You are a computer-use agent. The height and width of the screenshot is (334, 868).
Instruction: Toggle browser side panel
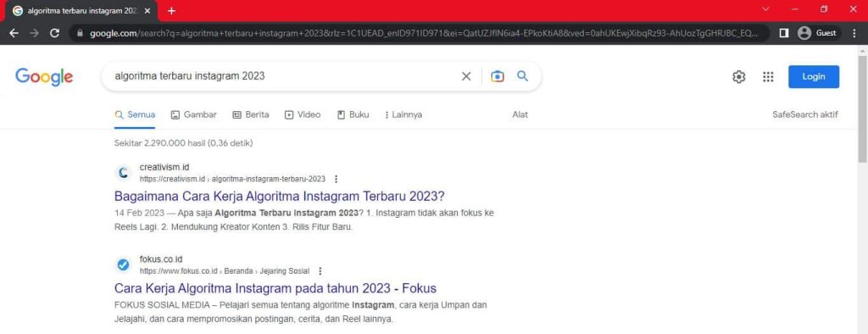pyautogui.click(x=783, y=33)
